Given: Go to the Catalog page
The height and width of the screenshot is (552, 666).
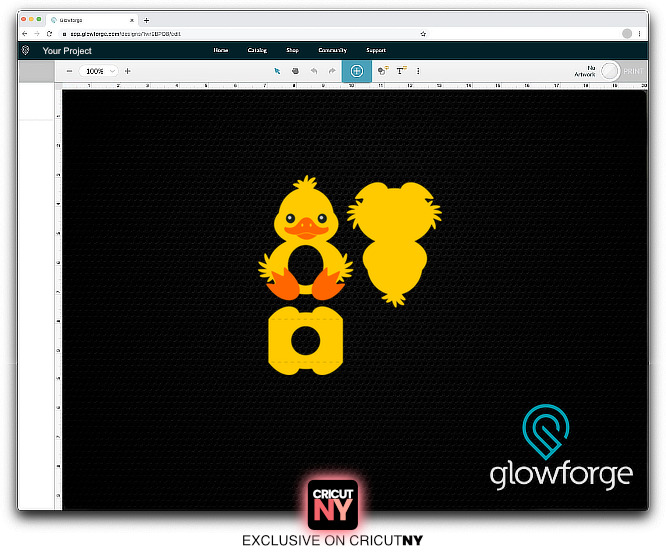Looking at the screenshot, I should [x=257, y=50].
